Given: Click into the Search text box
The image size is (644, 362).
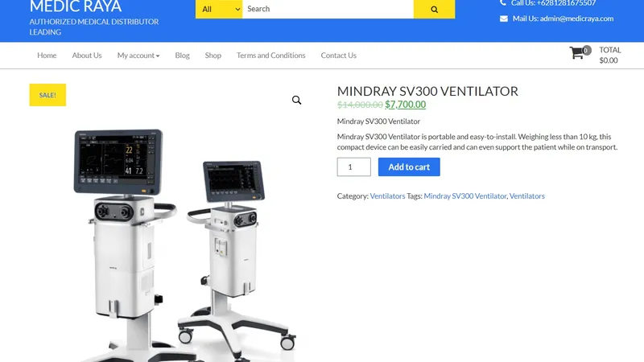Looking at the screenshot, I should pos(328,9).
